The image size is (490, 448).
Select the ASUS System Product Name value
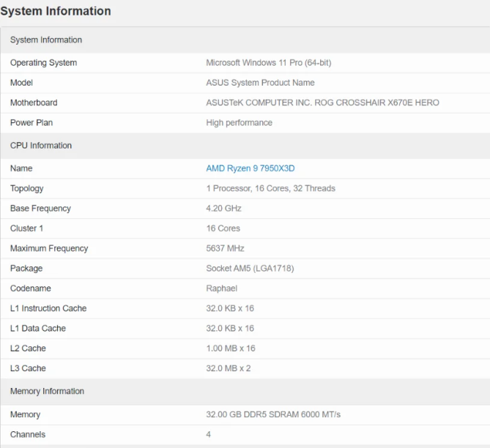(x=260, y=83)
